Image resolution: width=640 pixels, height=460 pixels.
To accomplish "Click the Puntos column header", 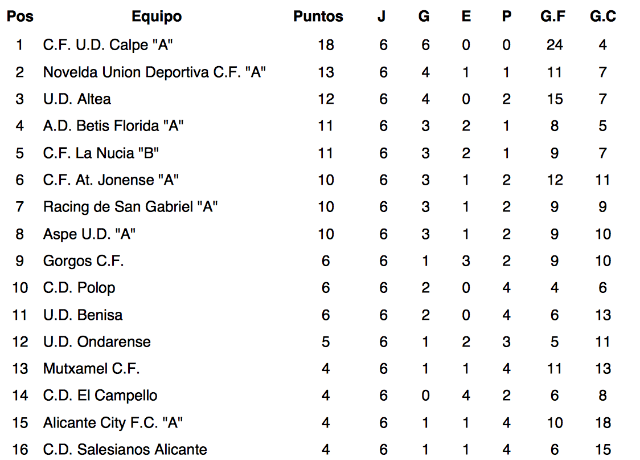I will [x=318, y=16].
